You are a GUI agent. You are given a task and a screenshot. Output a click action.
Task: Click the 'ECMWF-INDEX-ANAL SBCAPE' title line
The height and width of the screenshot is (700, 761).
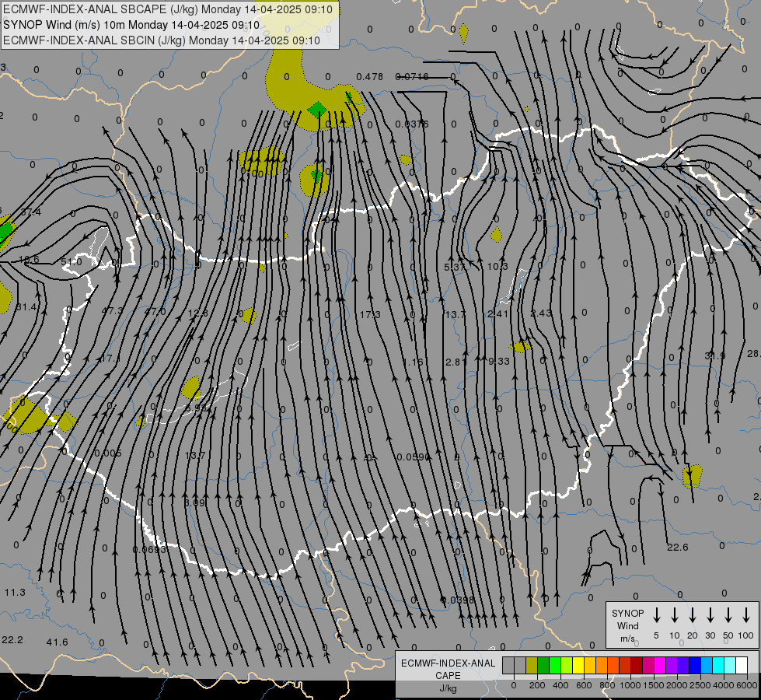168,9
